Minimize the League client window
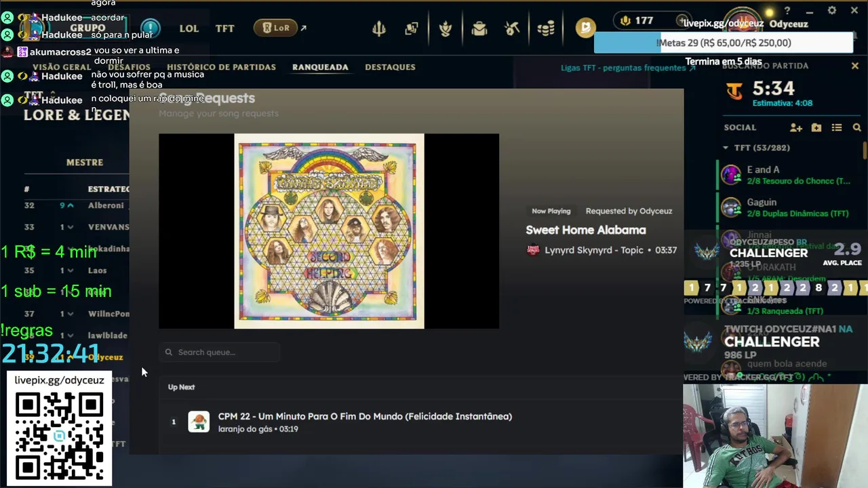This screenshot has height=488, width=868. click(810, 11)
